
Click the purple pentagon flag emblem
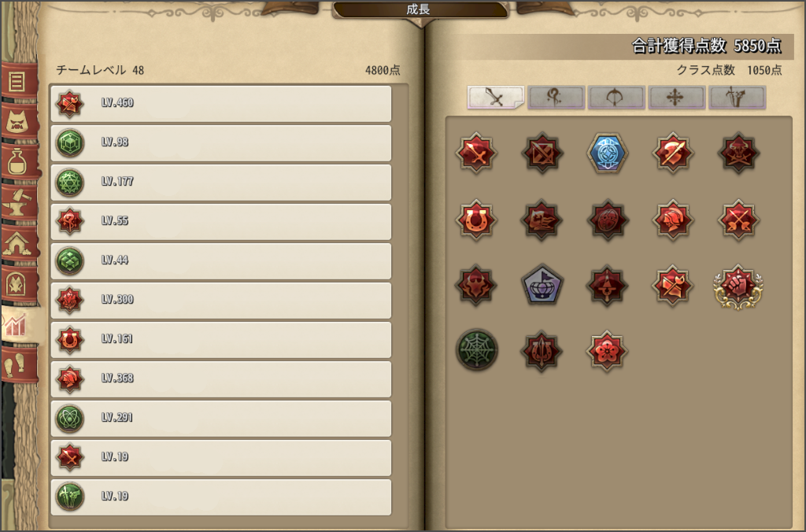(542, 285)
